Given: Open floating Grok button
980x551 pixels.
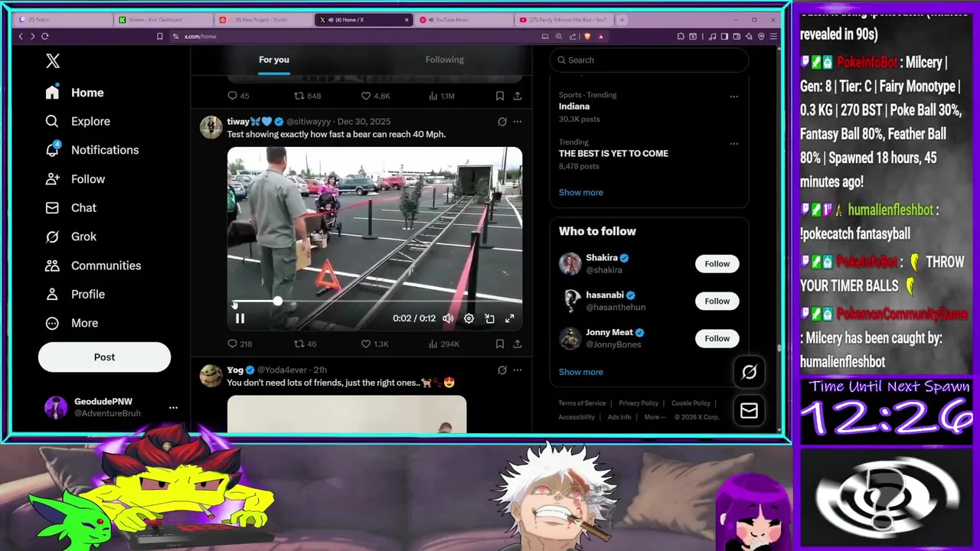Looking at the screenshot, I should point(749,372).
